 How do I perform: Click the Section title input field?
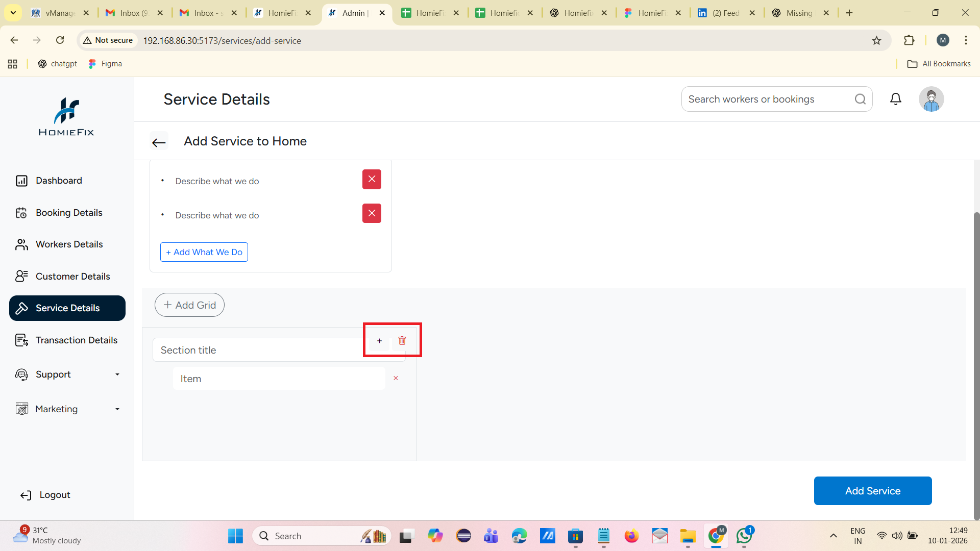point(258,350)
